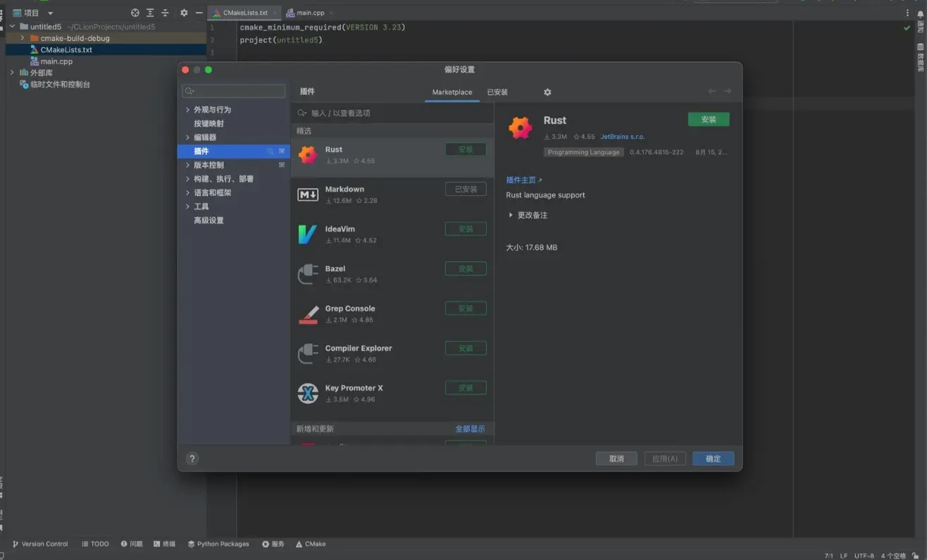Viewport: 927px width, 560px height.
Task: Focus the plugin search field
Action: click(x=392, y=113)
